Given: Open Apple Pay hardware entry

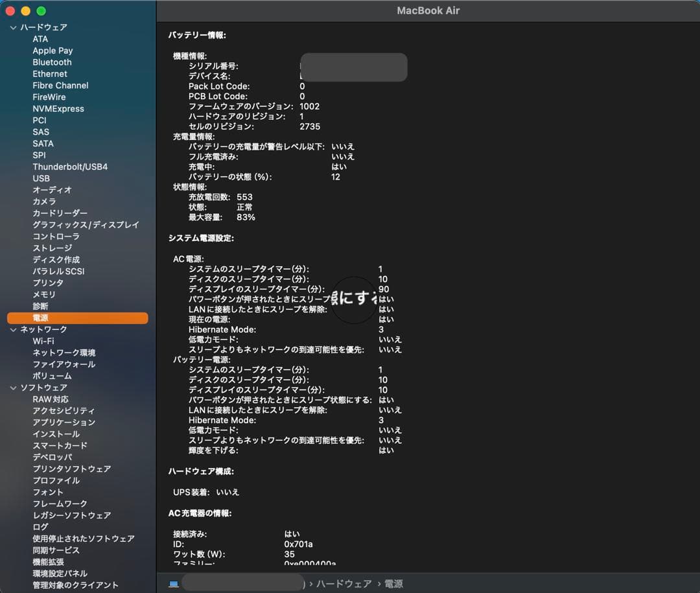Looking at the screenshot, I should [x=52, y=51].
